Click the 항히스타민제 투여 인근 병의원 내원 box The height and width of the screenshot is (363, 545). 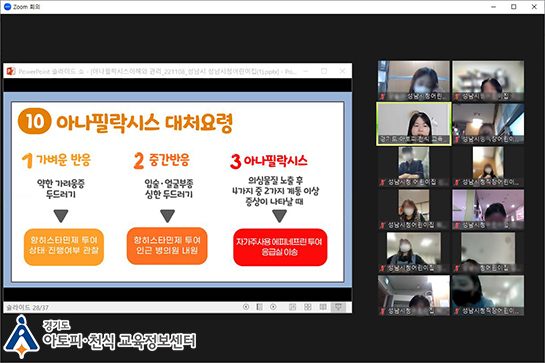coord(167,246)
